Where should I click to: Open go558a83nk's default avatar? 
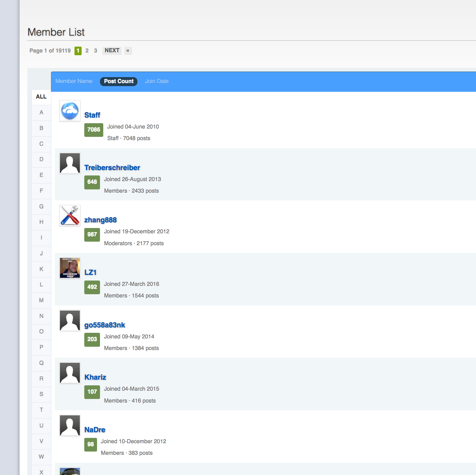pos(70,320)
